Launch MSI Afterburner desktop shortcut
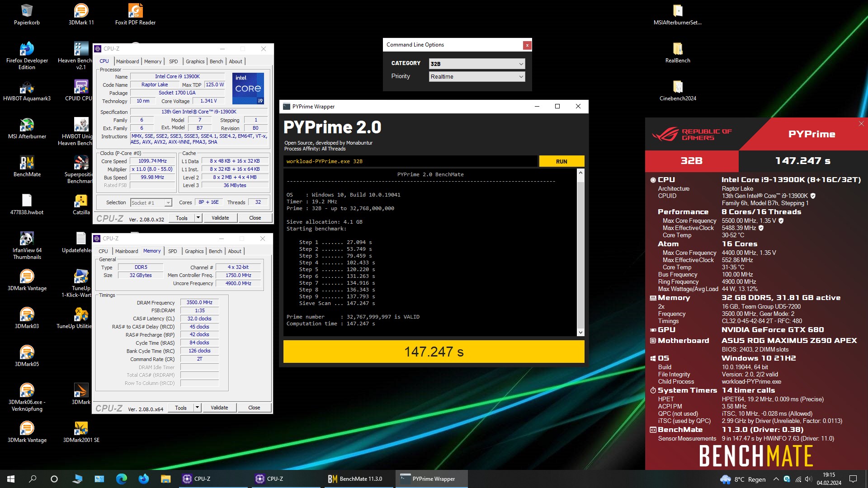The width and height of the screenshot is (868, 488). (x=27, y=128)
